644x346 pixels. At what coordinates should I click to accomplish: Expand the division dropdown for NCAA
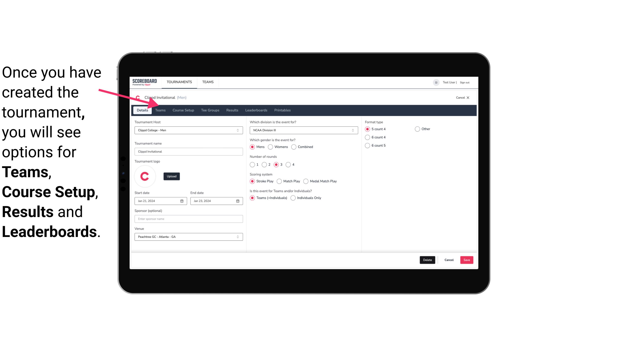351,130
